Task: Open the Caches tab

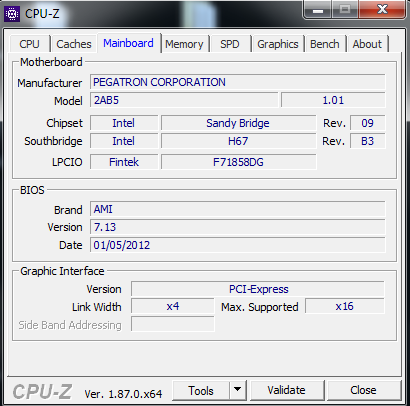Action: pos(74,44)
